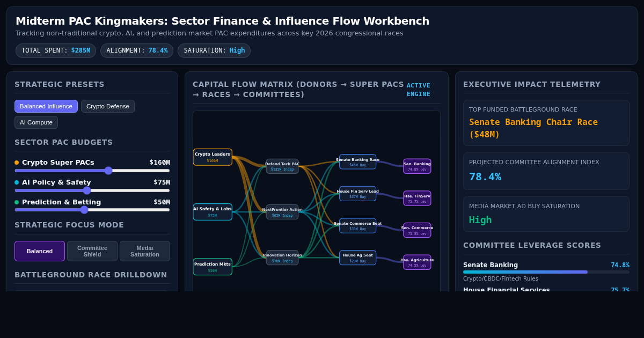Adjust the Prediction & Betting budget slider

pyautogui.click(x=92, y=210)
